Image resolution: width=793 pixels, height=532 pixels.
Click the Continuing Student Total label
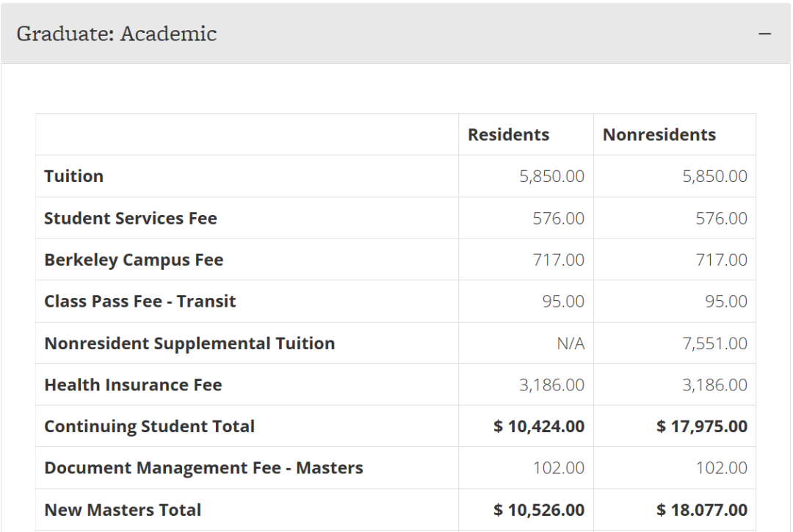(x=149, y=426)
